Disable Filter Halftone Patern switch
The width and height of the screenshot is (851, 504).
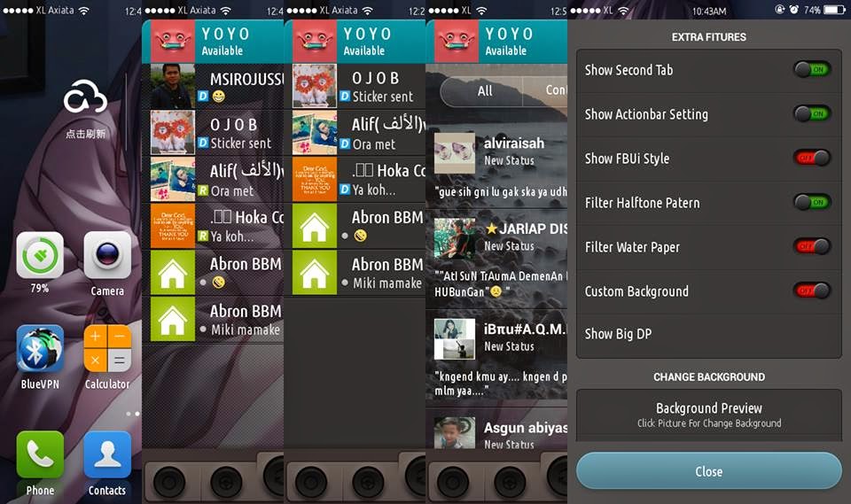[x=812, y=202]
